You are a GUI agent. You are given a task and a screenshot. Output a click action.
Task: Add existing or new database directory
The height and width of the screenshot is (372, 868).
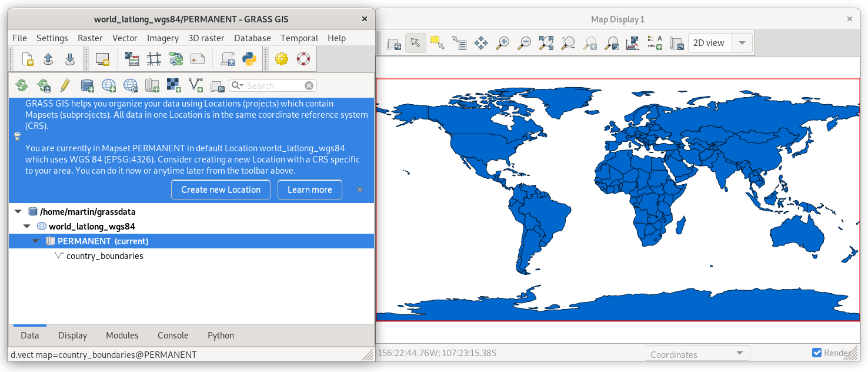87,86
